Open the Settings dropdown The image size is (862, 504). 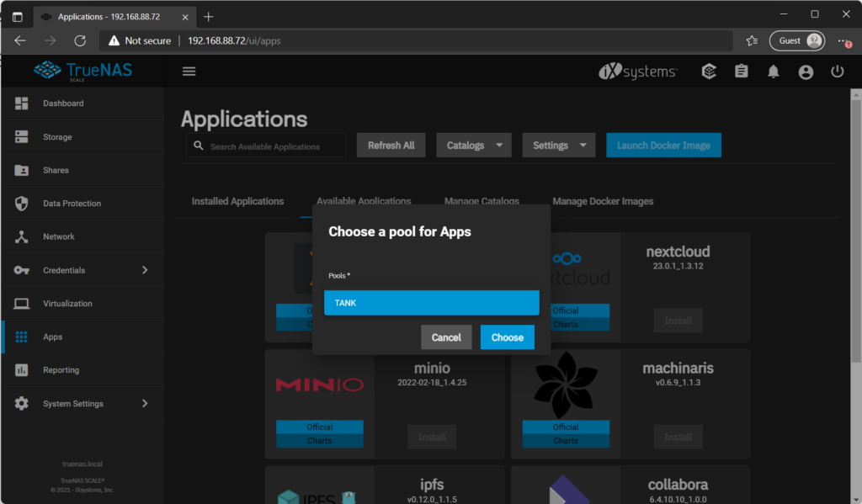559,145
